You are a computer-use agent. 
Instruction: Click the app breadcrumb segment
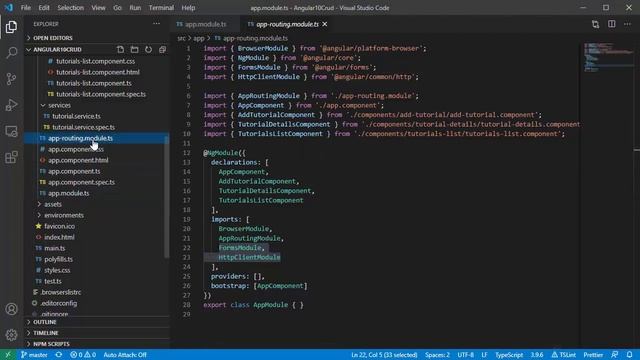click(x=199, y=38)
